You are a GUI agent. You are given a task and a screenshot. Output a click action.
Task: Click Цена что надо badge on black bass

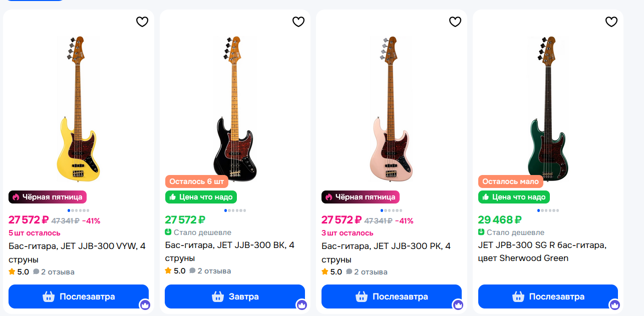point(201,197)
